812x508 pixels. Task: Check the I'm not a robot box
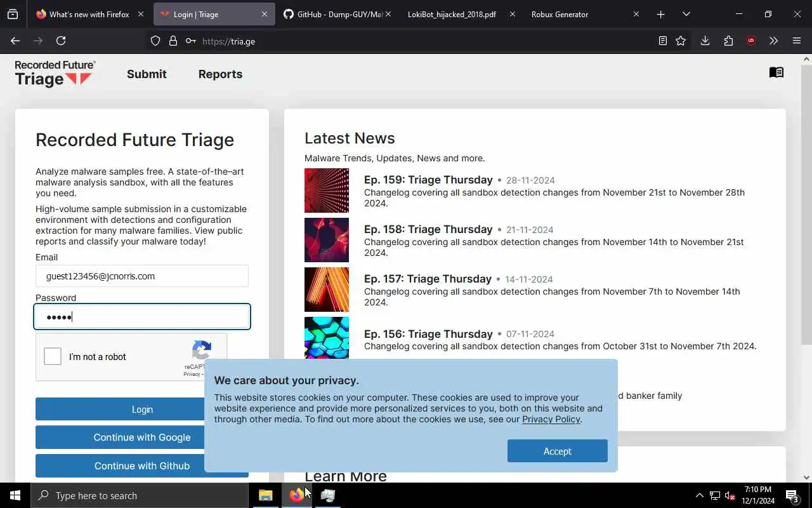click(x=53, y=356)
